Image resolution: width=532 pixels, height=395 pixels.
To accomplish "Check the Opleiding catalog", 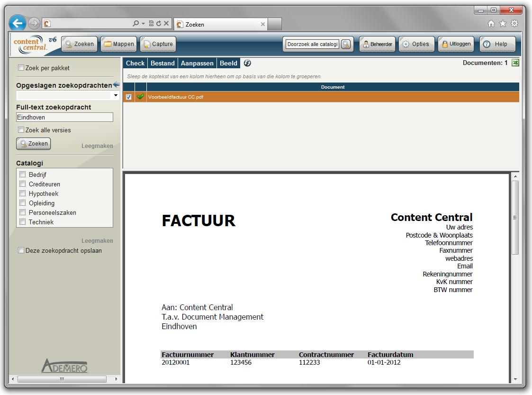I will (23, 203).
